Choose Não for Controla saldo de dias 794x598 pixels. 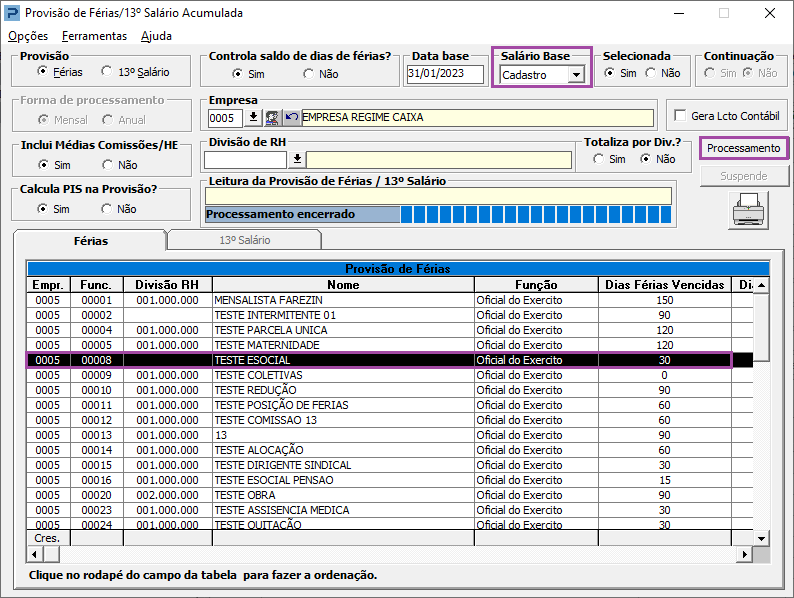[x=308, y=74]
